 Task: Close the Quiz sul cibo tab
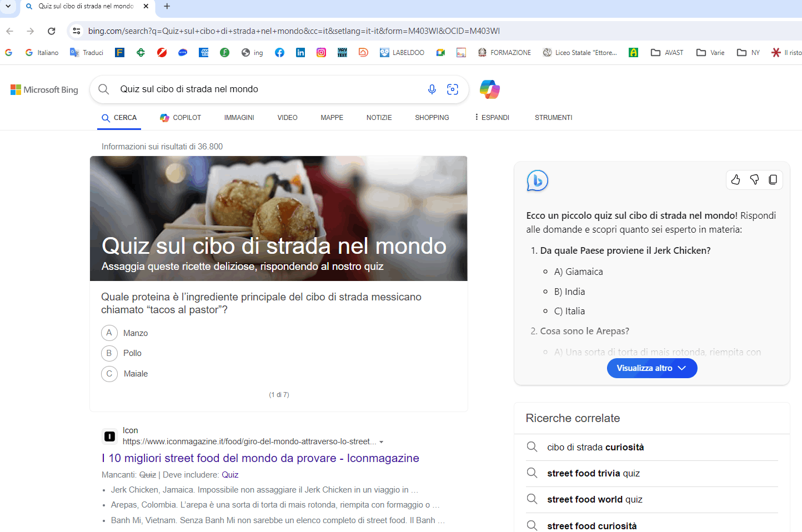(146, 6)
